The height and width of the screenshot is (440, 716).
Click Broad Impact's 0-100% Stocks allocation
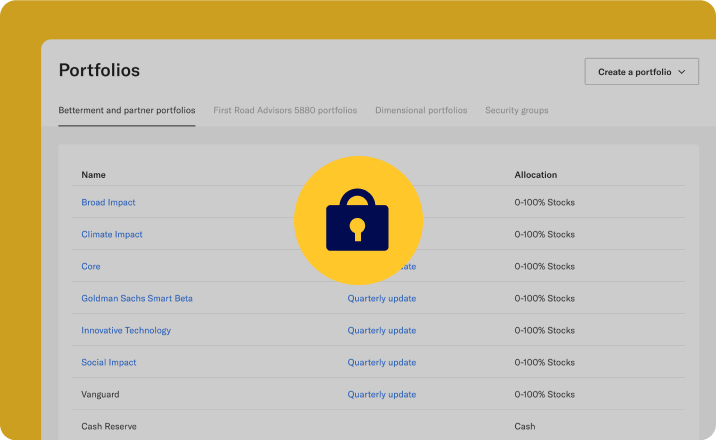click(x=544, y=202)
